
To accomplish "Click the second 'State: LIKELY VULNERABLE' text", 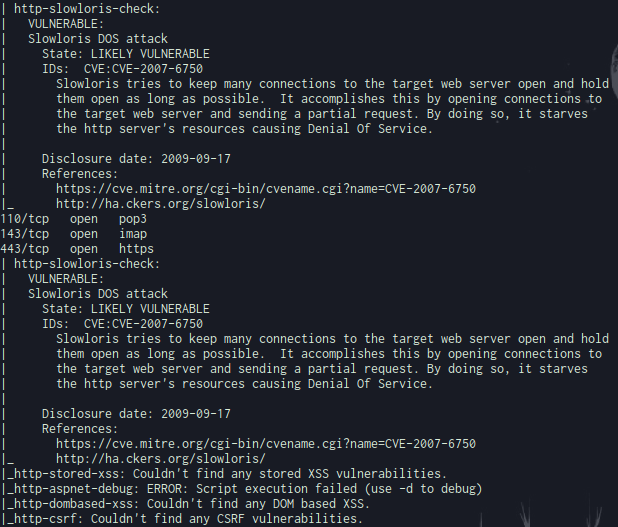I will [x=126, y=309].
